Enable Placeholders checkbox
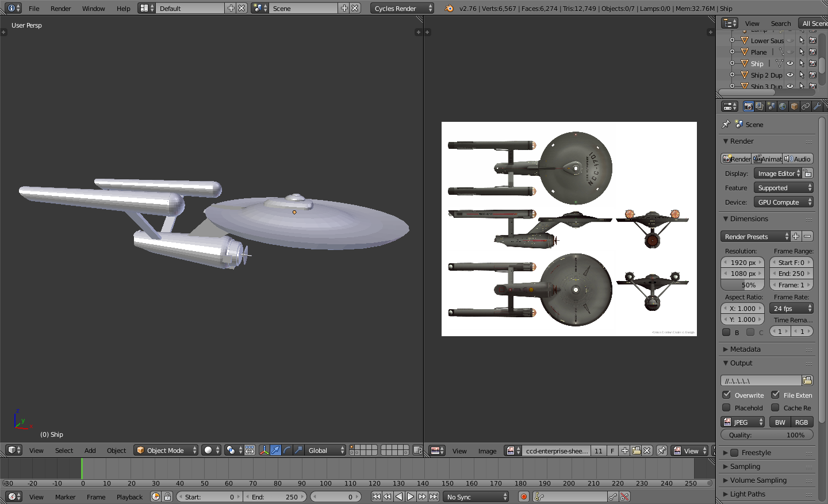Viewport: 828px width, 504px height. [727, 407]
